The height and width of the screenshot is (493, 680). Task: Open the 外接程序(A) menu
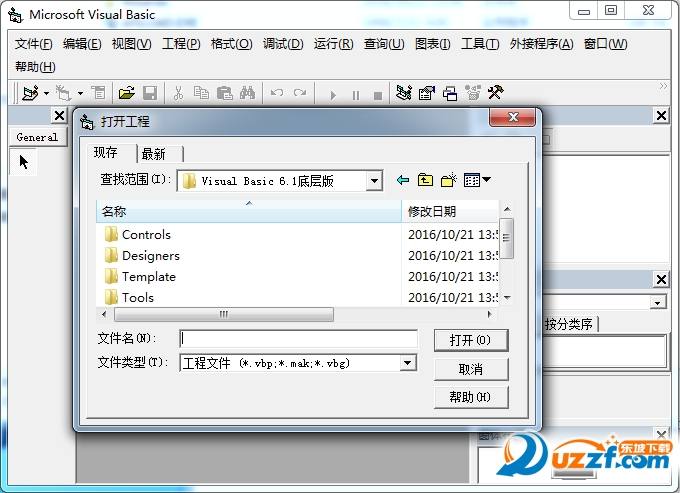pos(542,44)
